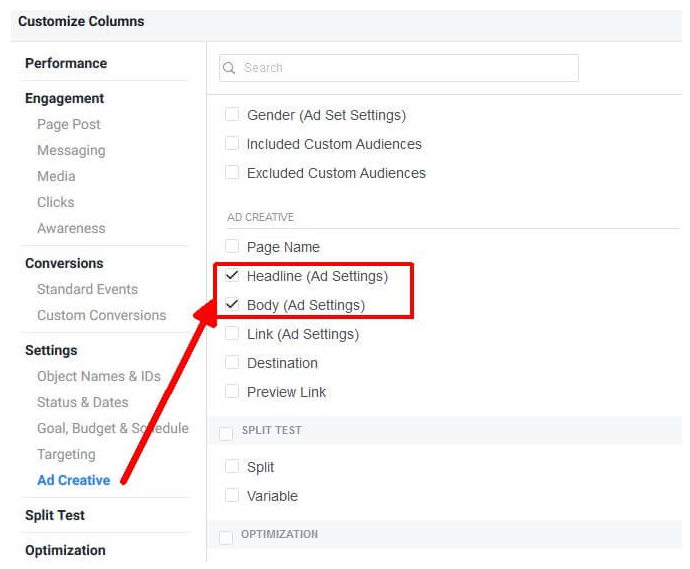Click the search magnifier icon
Image resolution: width=690 pixels, height=569 pixels.
(231, 68)
